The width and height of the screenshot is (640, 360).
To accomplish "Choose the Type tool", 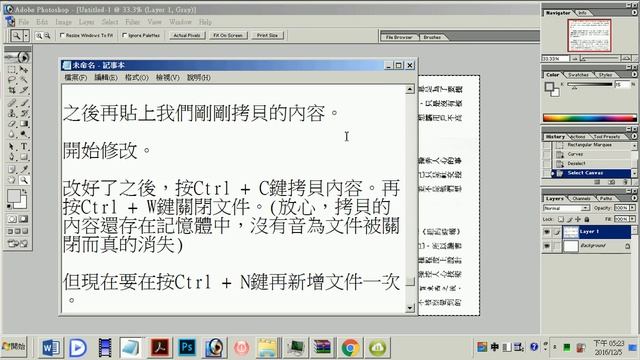I will click(24, 146).
